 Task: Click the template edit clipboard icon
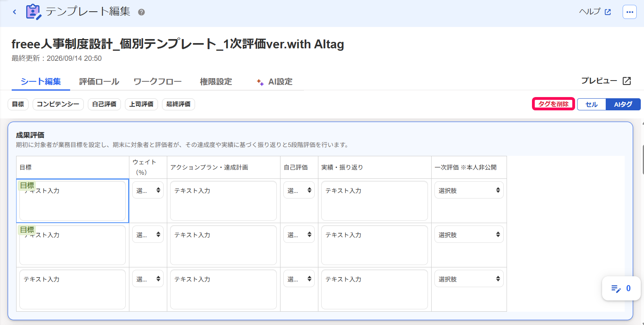point(33,12)
